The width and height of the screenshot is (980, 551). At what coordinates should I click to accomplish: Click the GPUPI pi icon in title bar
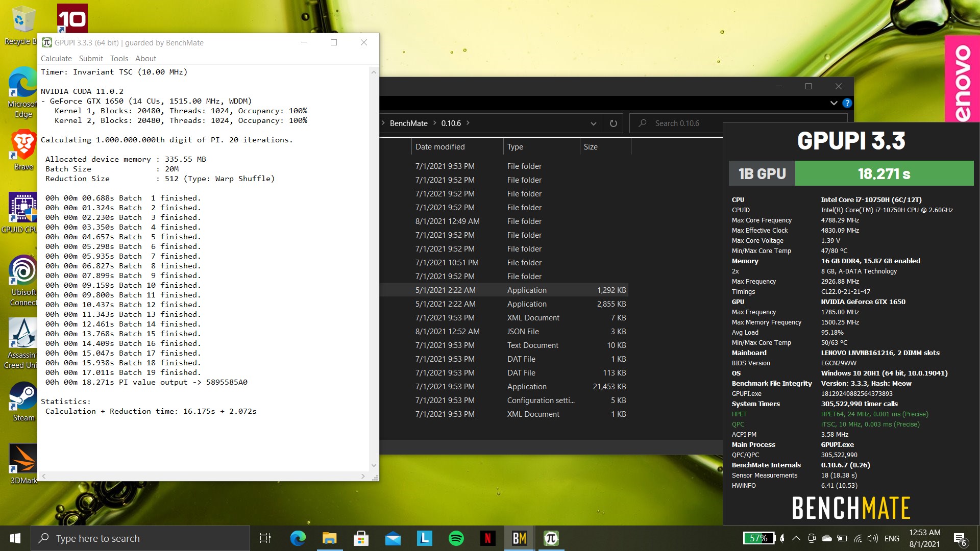coord(47,43)
